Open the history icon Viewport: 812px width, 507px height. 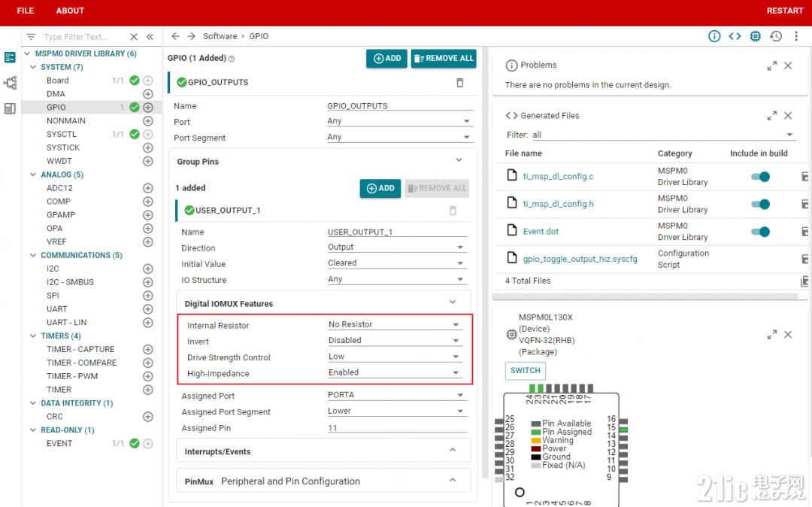[776, 36]
